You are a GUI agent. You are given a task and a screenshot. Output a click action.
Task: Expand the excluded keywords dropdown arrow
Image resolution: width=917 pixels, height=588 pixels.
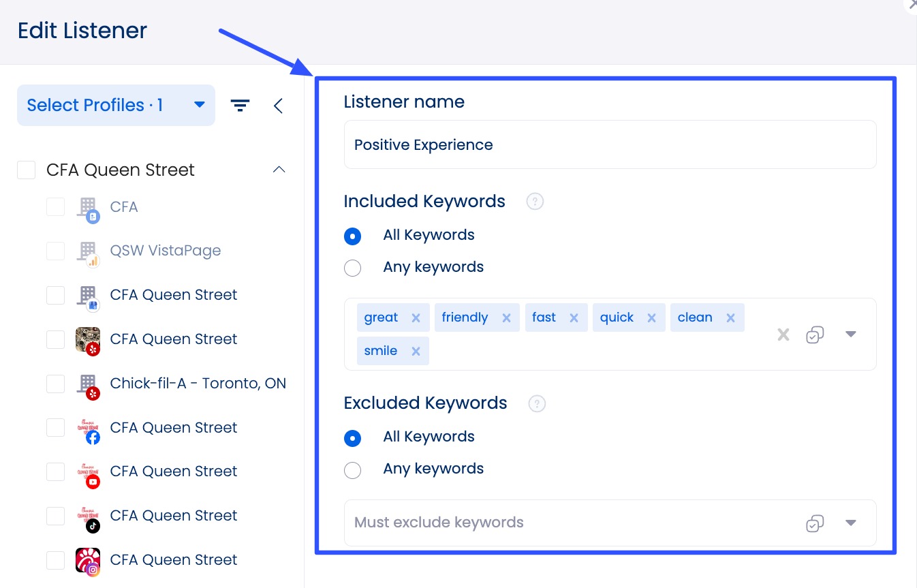point(850,523)
